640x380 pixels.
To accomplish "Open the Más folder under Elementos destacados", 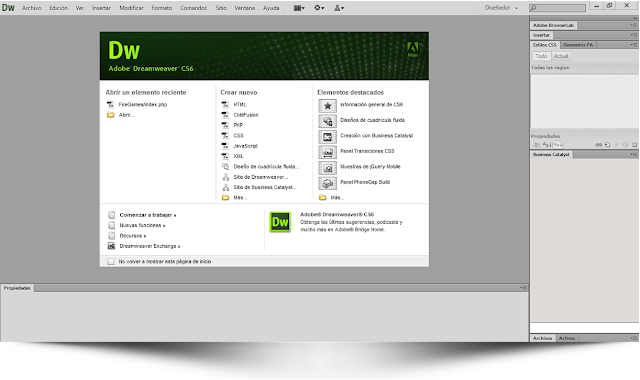I will 331,198.
